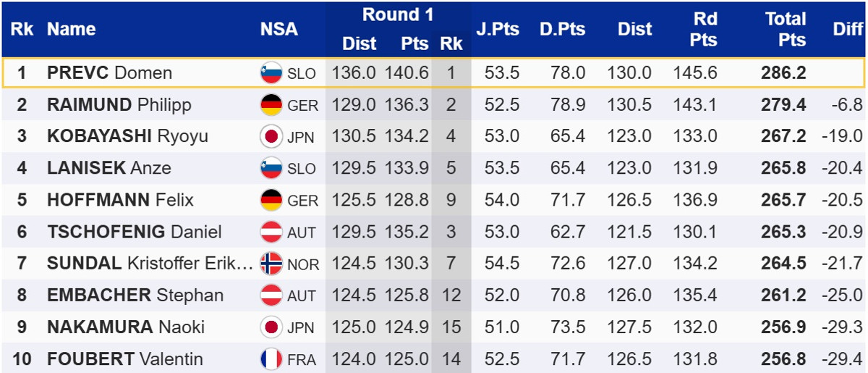Click Japan flag next to KOBAYASHI Ryoyu
Image resolution: width=868 pixels, height=373 pixels.
(271, 137)
